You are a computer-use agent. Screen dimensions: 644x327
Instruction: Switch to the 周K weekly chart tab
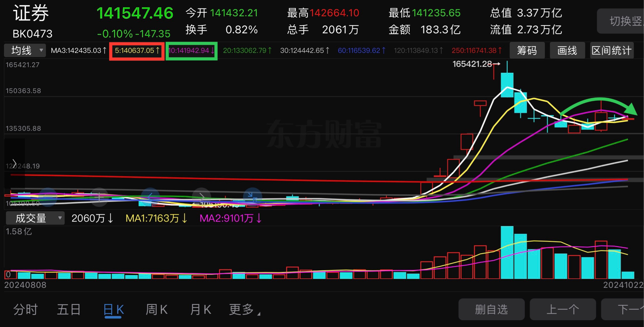point(156,310)
